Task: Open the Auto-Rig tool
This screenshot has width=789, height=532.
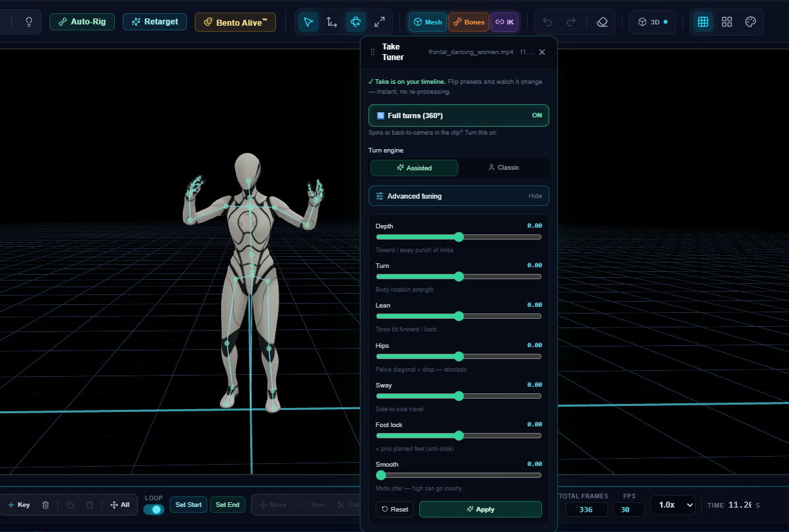Action: click(x=82, y=22)
